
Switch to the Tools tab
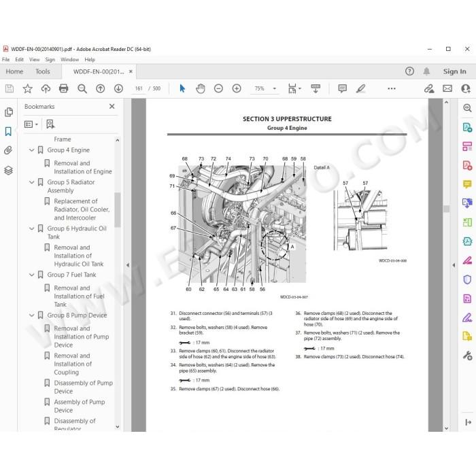point(42,71)
